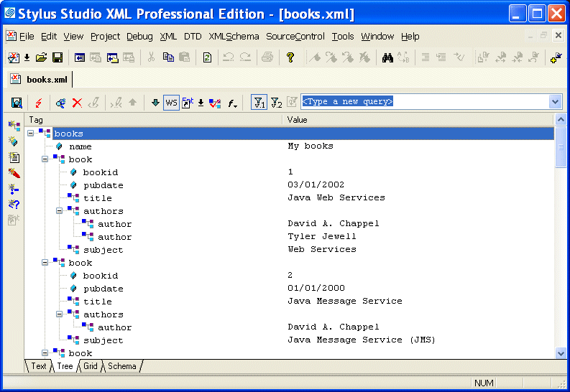This screenshot has width=570, height=392.
Task: Switch to the Text view tab
Action: click(x=39, y=366)
